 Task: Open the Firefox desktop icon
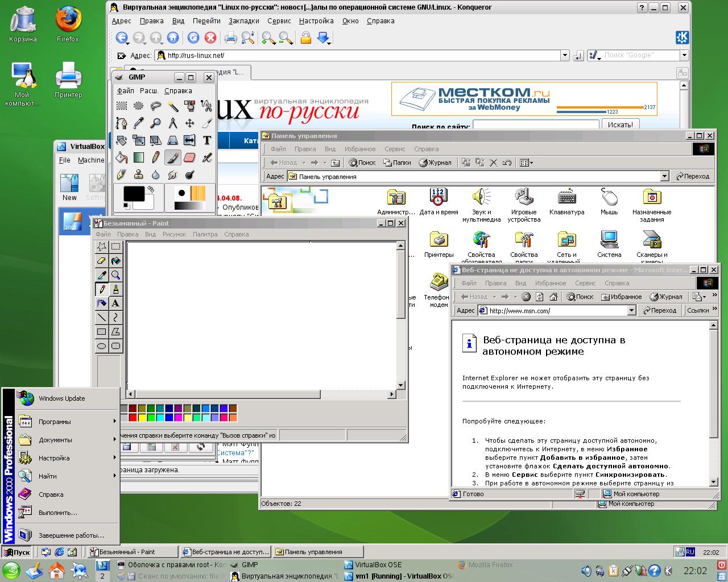tap(68, 24)
